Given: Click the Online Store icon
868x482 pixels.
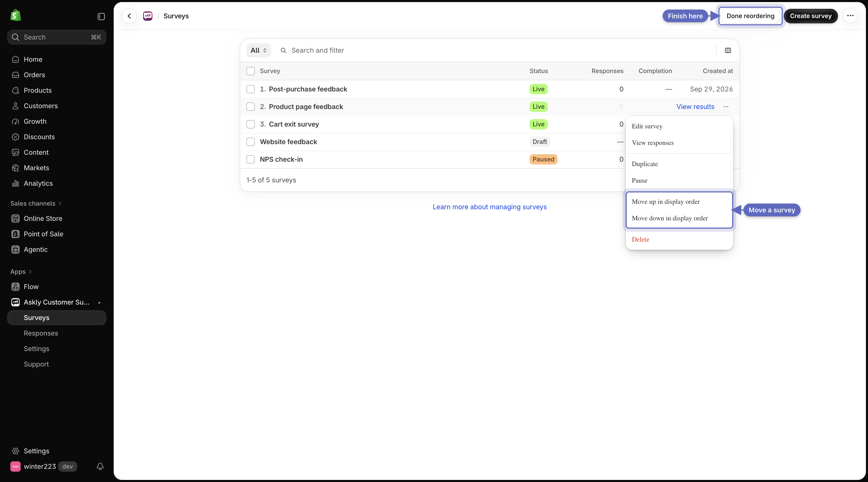Looking at the screenshot, I should point(16,218).
